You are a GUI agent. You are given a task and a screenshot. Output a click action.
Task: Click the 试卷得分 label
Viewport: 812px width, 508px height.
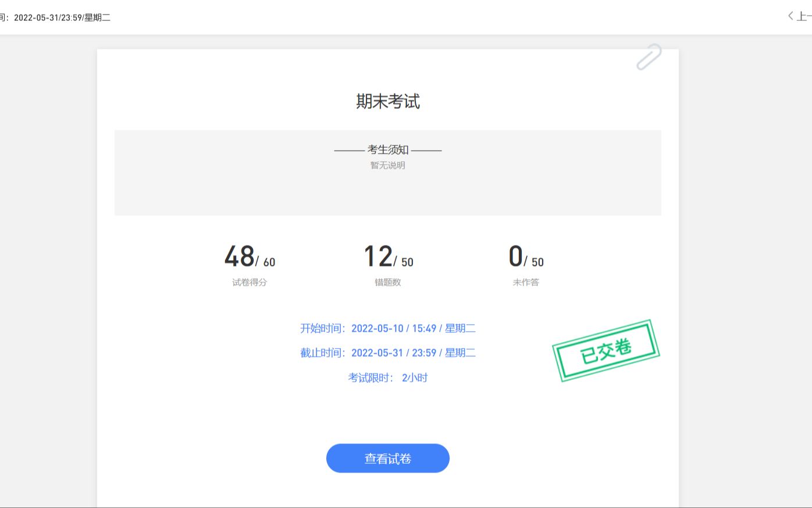(250, 282)
